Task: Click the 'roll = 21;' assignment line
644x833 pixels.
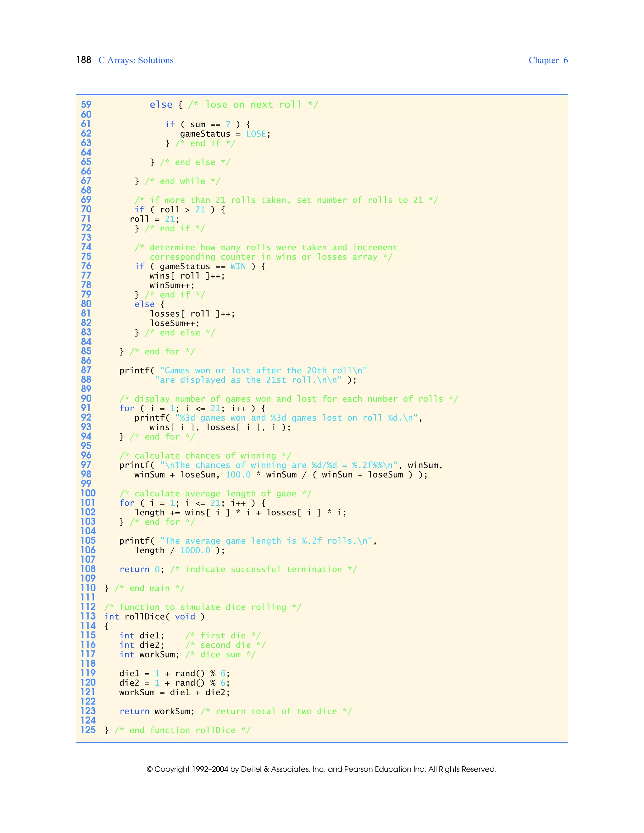Action: pos(154,219)
